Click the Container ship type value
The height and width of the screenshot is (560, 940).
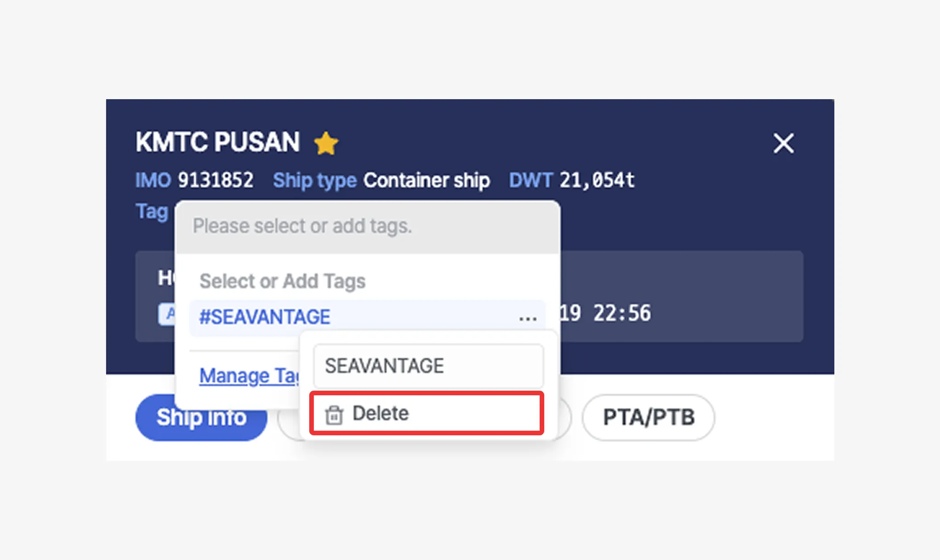pyautogui.click(x=426, y=180)
